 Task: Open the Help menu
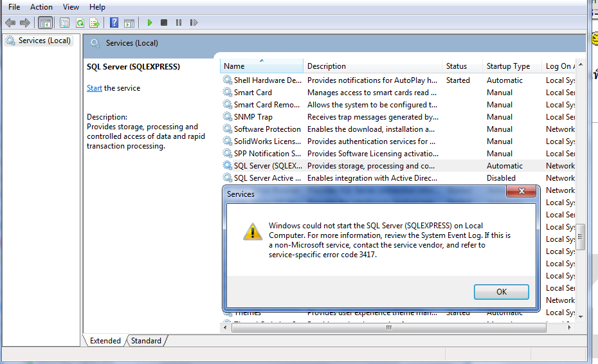tap(97, 7)
